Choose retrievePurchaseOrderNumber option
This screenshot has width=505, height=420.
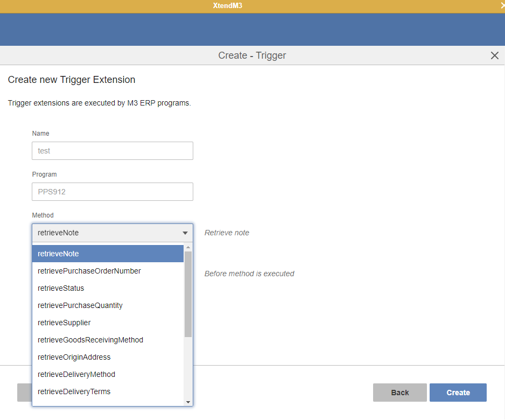click(x=108, y=271)
